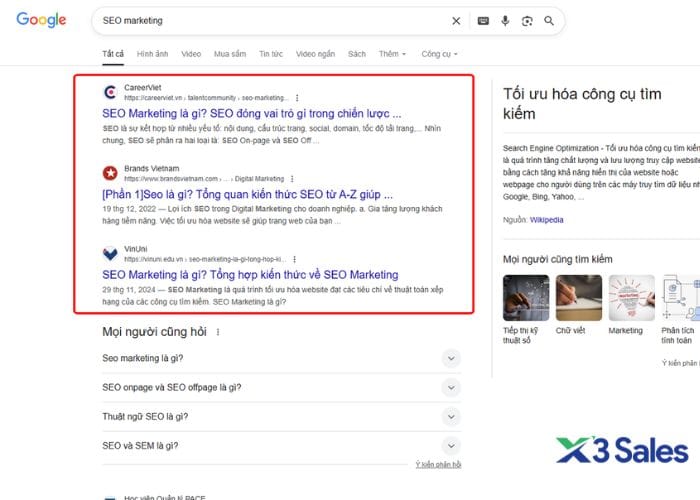Click the brandsvietnam.com breadcrumb URL
700x500 pixels.
[x=204, y=179]
